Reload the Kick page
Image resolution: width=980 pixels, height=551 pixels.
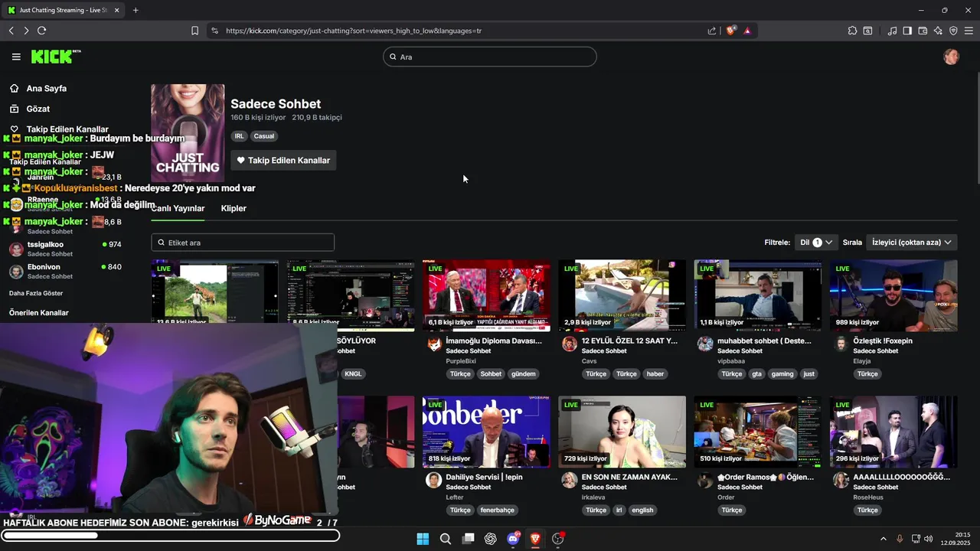(x=41, y=31)
